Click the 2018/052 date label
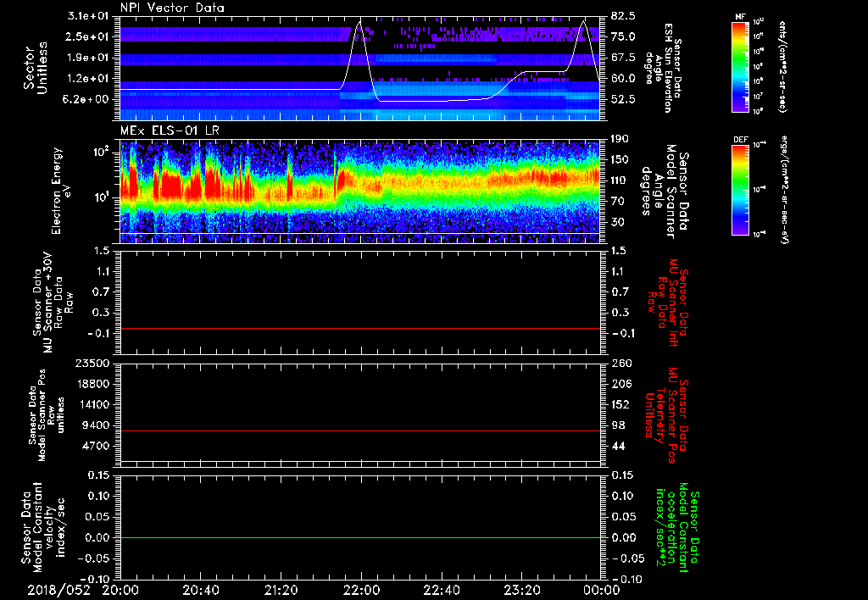The width and height of the screenshot is (868, 600). pos(59,590)
